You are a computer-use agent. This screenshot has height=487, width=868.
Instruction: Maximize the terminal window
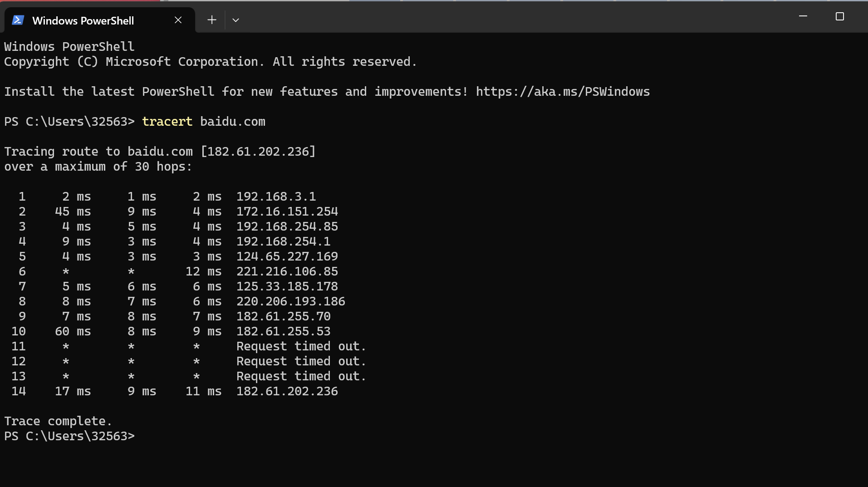[839, 16]
